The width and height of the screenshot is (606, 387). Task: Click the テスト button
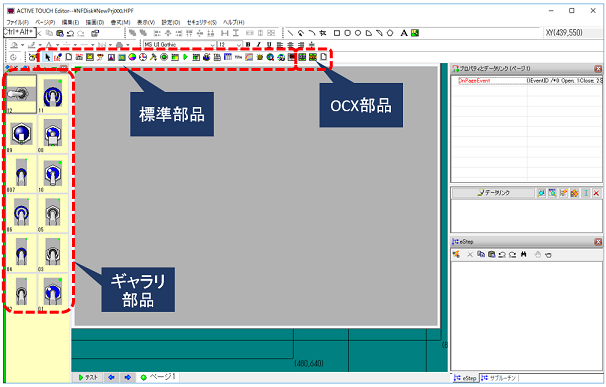(88, 377)
